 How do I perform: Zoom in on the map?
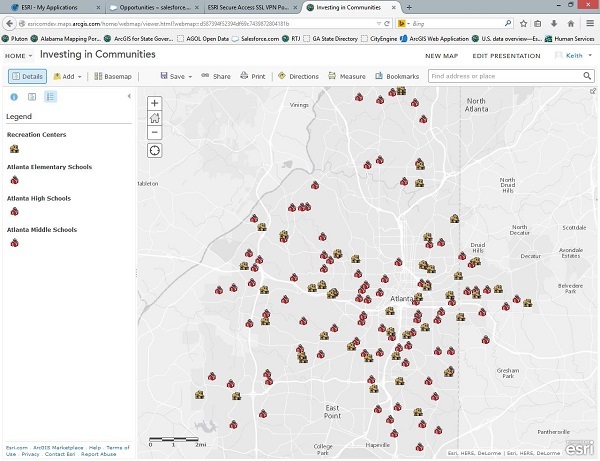click(x=155, y=103)
